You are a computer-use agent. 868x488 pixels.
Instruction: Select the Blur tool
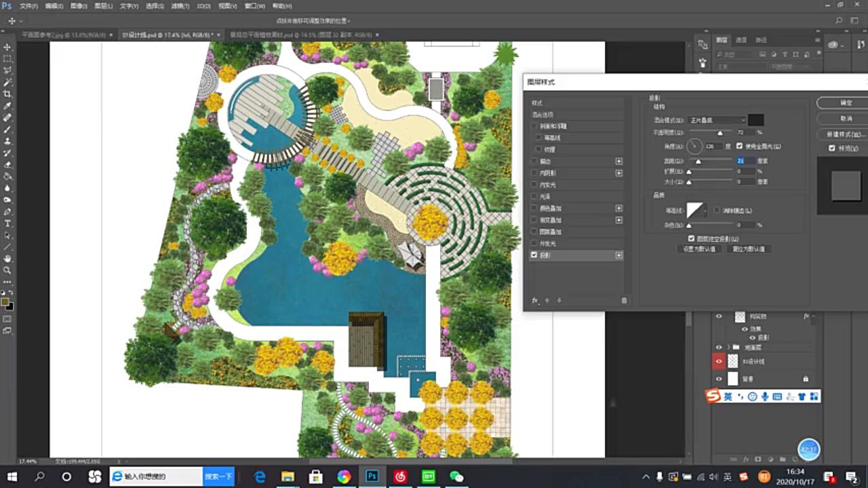tap(7, 188)
